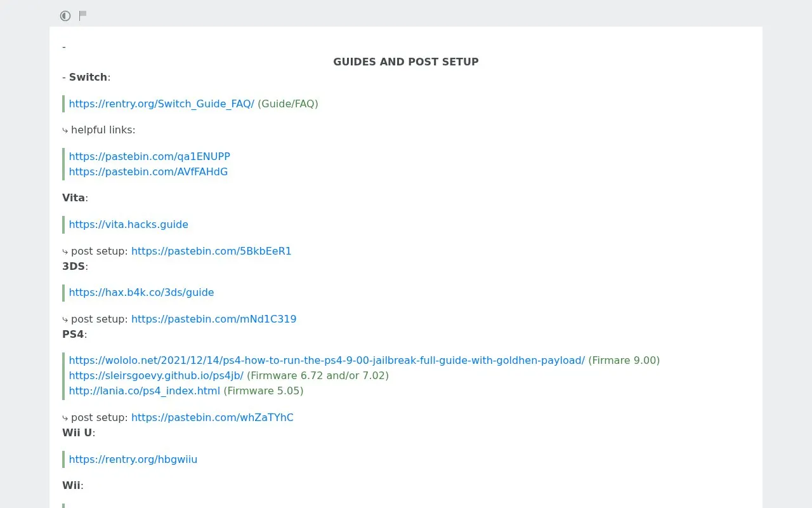Open Vita post setup pastebin 5BkbEeR1
This screenshot has height=508, width=812.
click(x=211, y=251)
